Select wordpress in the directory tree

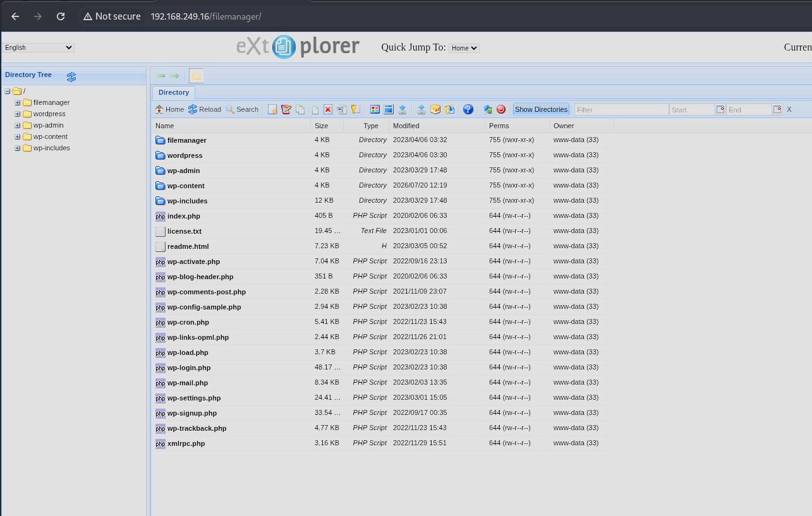pyautogui.click(x=49, y=114)
